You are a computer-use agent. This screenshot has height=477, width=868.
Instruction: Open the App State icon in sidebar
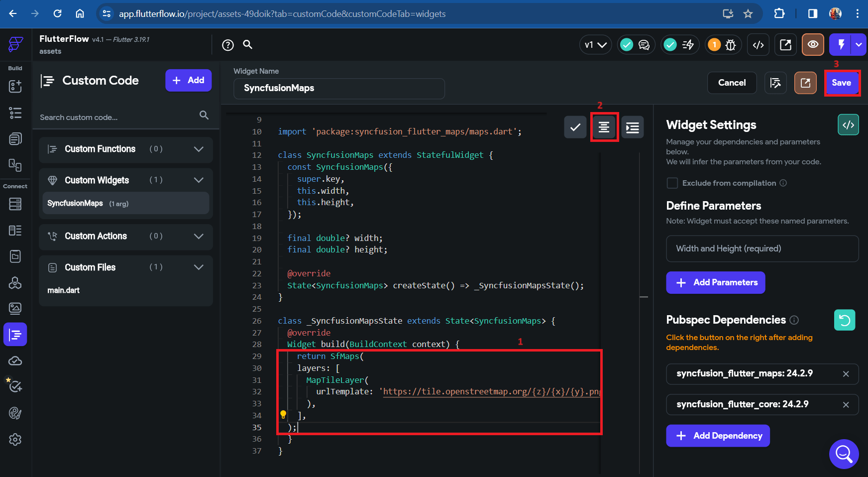15,256
